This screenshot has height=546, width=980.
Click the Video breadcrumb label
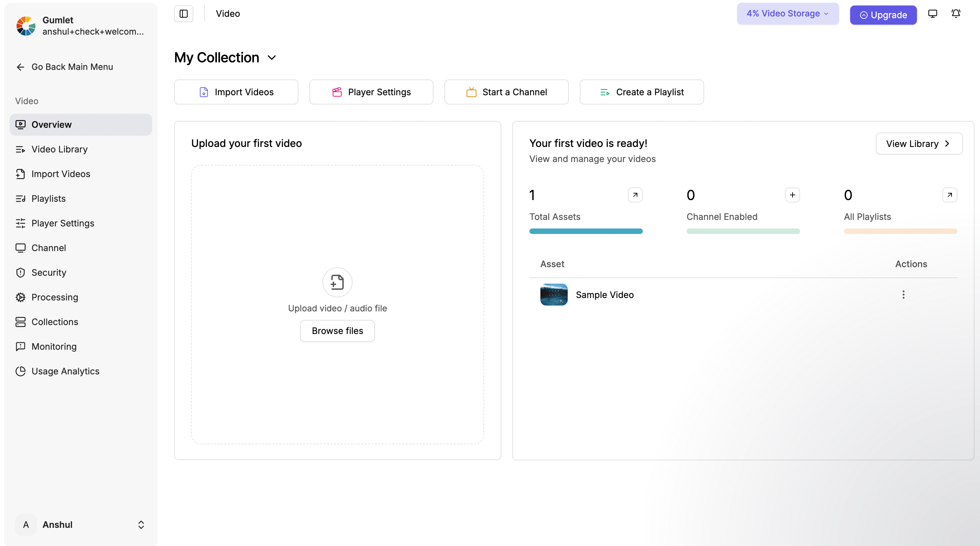pyautogui.click(x=228, y=14)
